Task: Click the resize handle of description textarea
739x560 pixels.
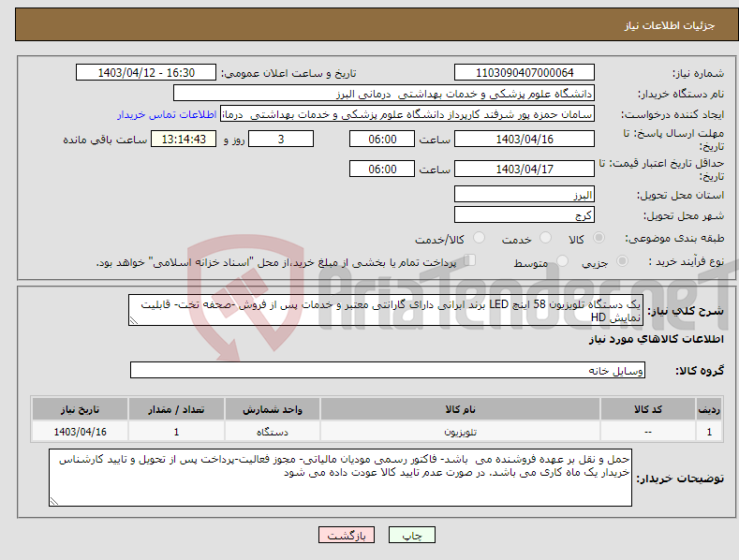Action: pyautogui.click(x=133, y=320)
